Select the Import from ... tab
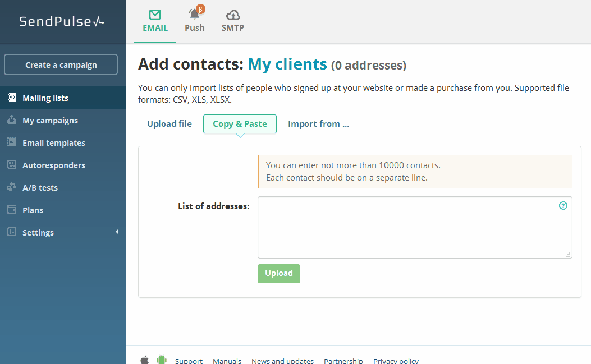 click(x=318, y=124)
